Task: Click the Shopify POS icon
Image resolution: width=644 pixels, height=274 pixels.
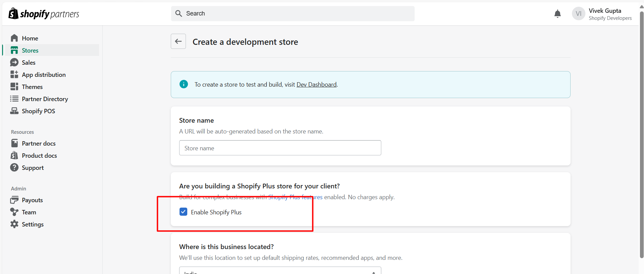Action: (x=14, y=111)
